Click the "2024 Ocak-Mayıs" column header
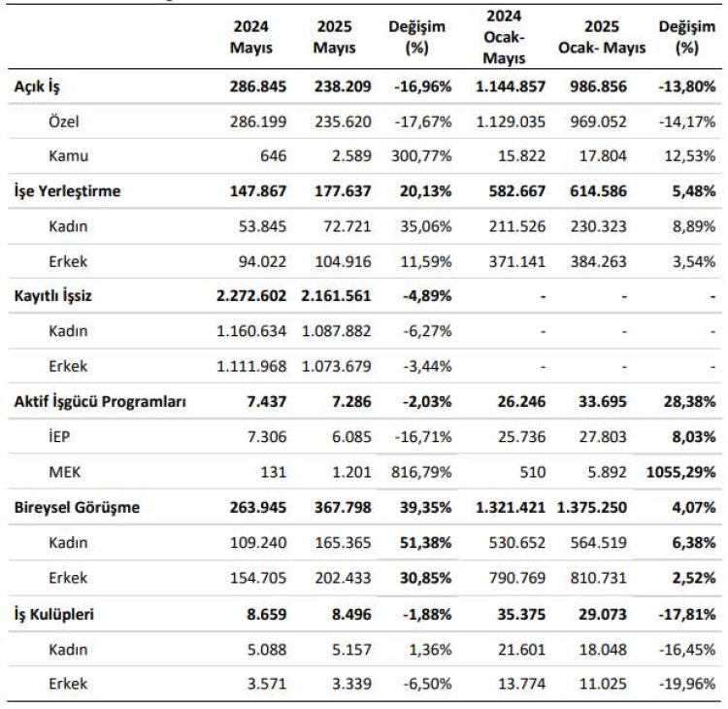The height and width of the screenshot is (709, 728). tap(504, 37)
